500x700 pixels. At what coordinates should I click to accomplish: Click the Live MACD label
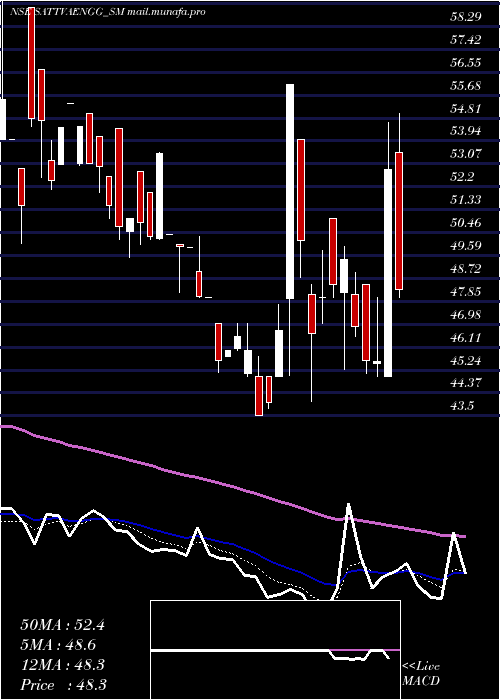click(x=421, y=674)
